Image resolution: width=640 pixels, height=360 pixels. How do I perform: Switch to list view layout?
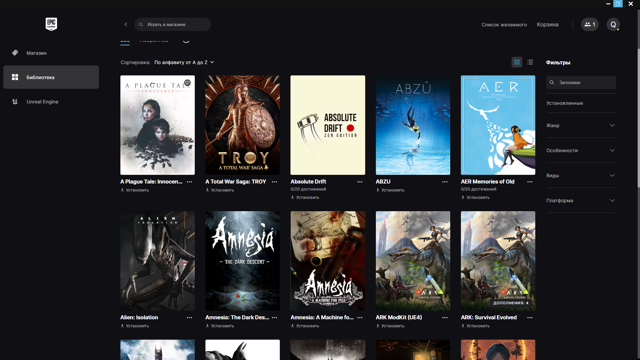tap(530, 62)
